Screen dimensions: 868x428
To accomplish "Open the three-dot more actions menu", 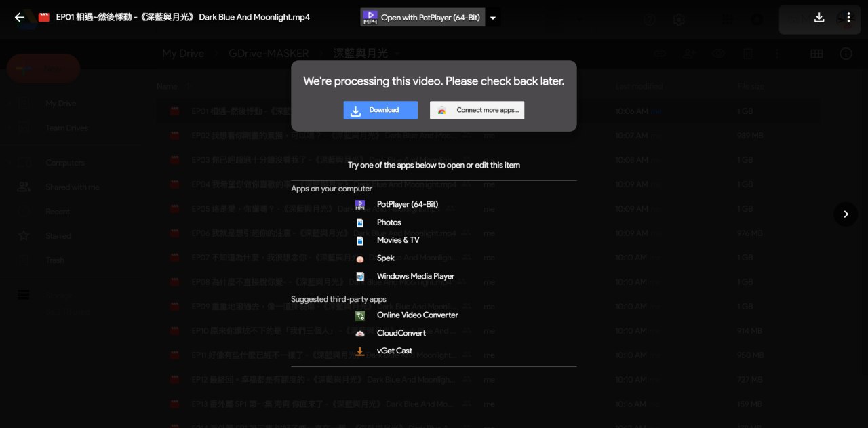I will (848, 18).
